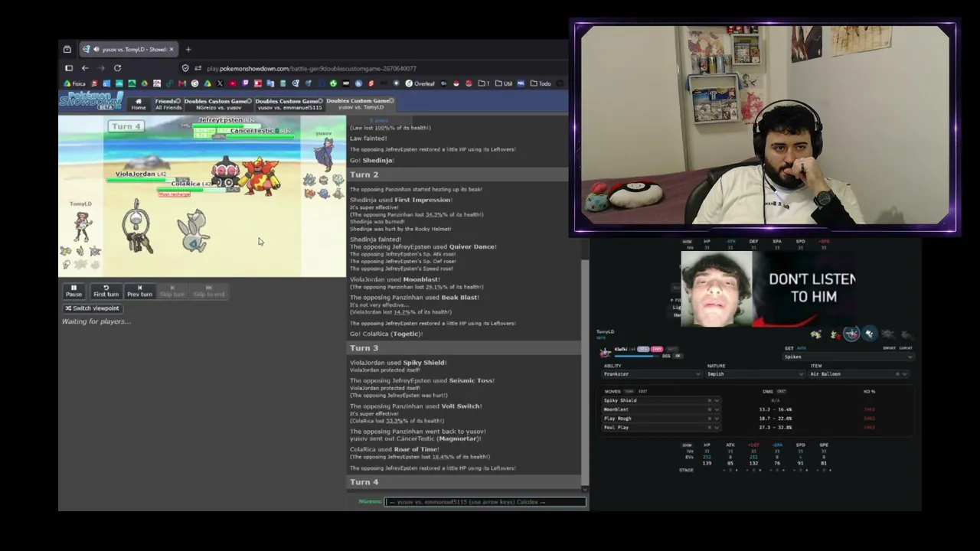Jump to First turn of the battle
The height and width of the screenshot is (551, 980).
pyautogui.click(x=106, y=291)
